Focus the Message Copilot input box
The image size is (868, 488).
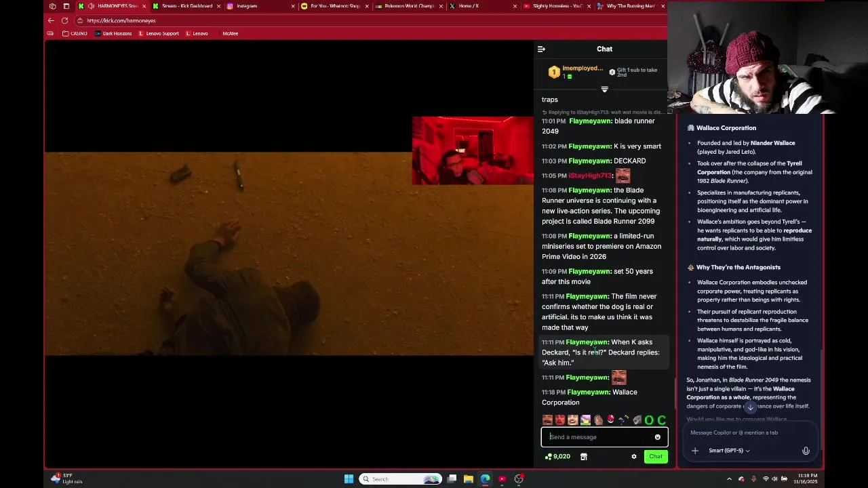pyautogui.click(x=749, y=432)
